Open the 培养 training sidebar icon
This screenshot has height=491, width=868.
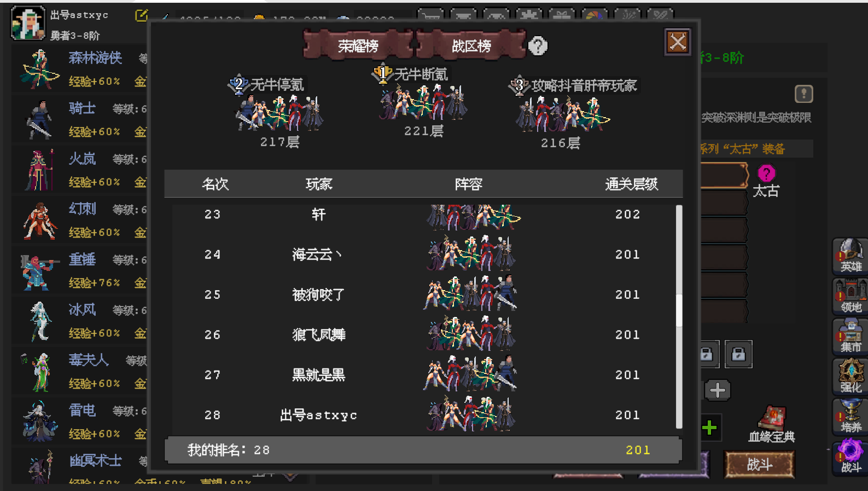coord(850,417)
